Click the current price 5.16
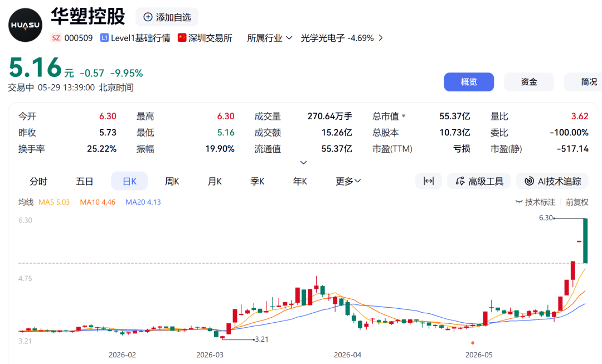This screenshot has width=602, height=364. (x=35, y=67)
